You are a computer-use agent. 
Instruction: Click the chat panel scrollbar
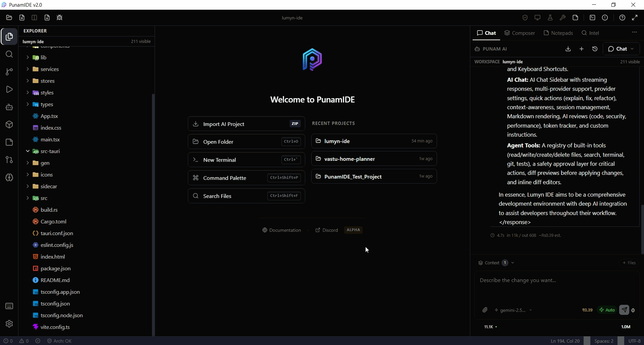642,229
